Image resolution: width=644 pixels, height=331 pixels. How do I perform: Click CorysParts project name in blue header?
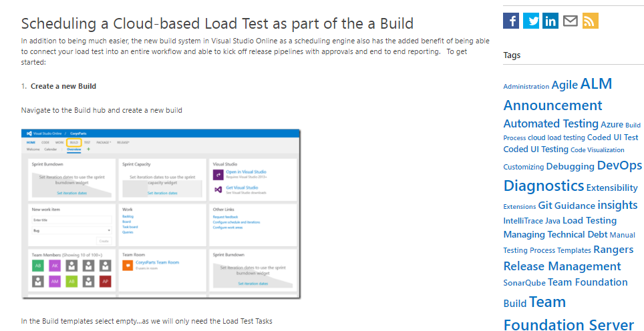(x=77, y=133)
